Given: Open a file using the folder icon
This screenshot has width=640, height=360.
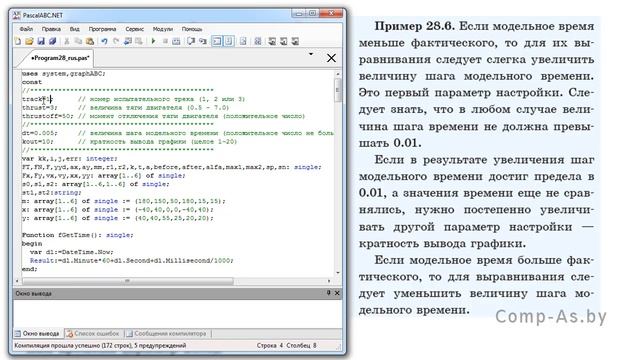Looking at the screenshot, I should [29, 41].
